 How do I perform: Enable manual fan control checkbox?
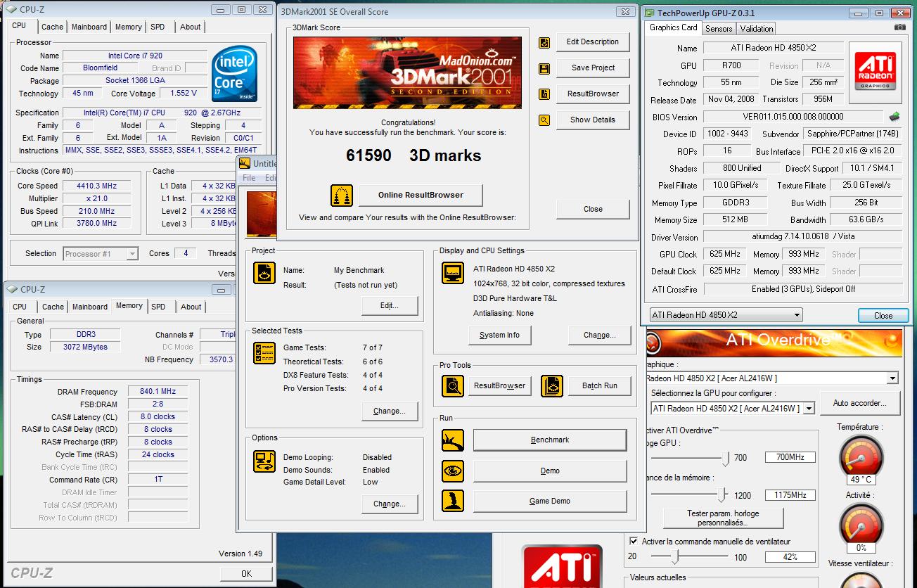tap(634, 542)
